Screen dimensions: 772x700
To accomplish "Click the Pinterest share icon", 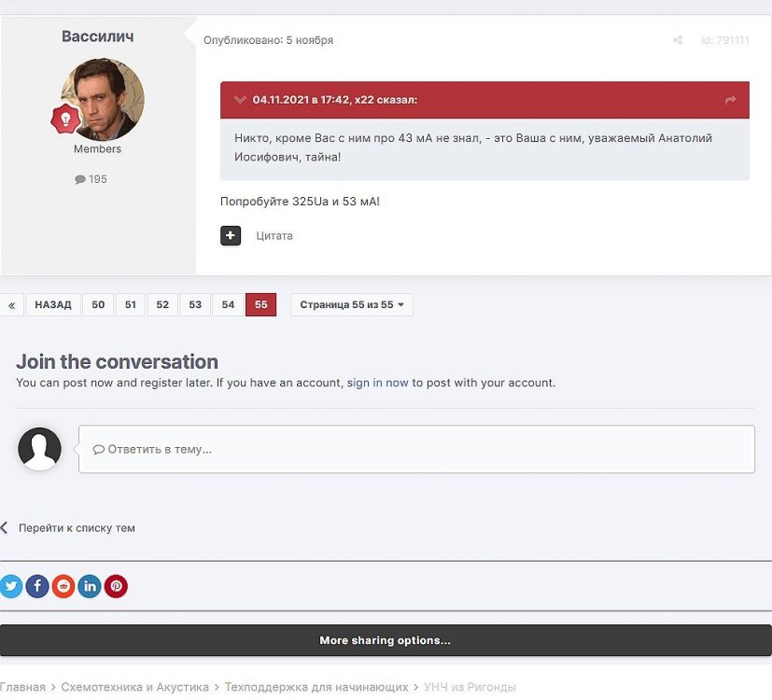I will (116, 586).
